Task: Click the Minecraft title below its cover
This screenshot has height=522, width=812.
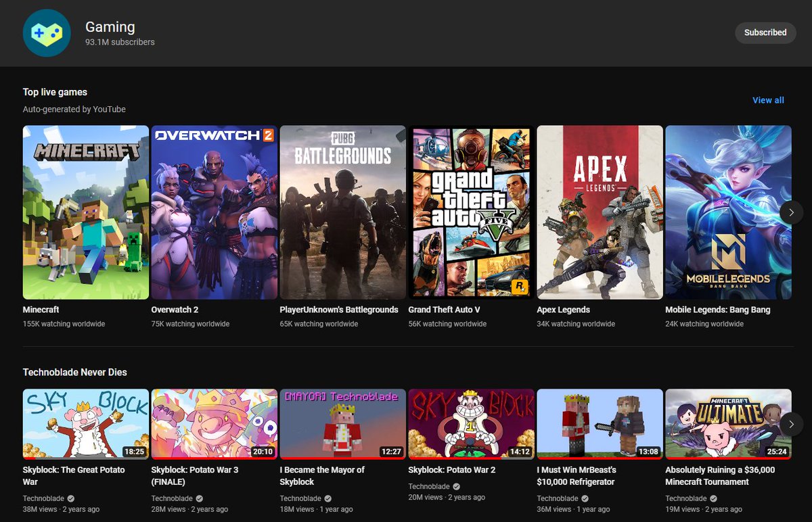Action: pyautogui.click(x=41, y=310)
